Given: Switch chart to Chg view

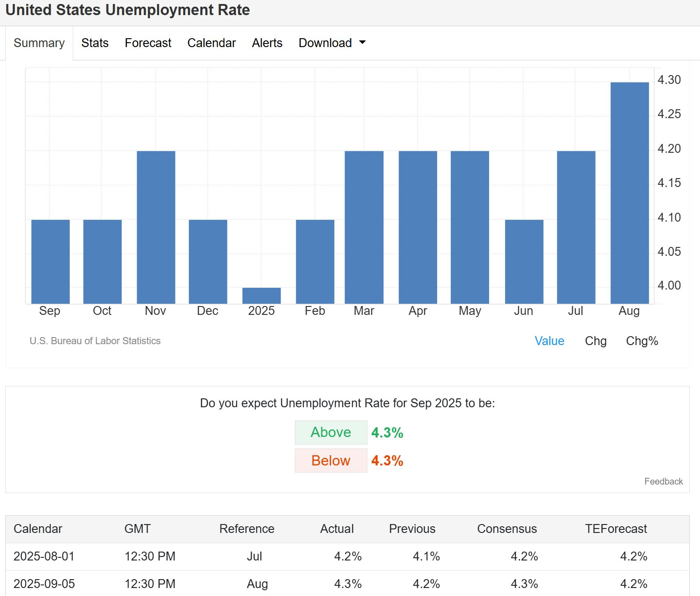Looking at the screenshot, I should [x=596, y=341].
